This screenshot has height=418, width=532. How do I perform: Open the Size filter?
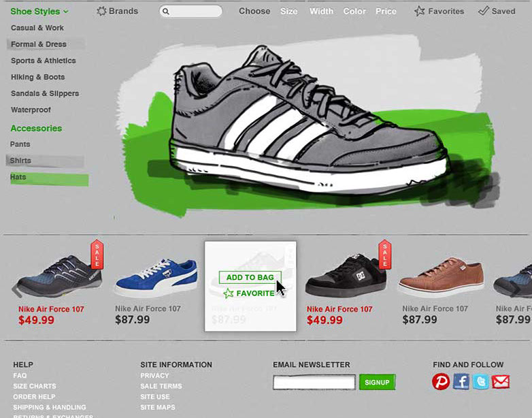[288, 11]
